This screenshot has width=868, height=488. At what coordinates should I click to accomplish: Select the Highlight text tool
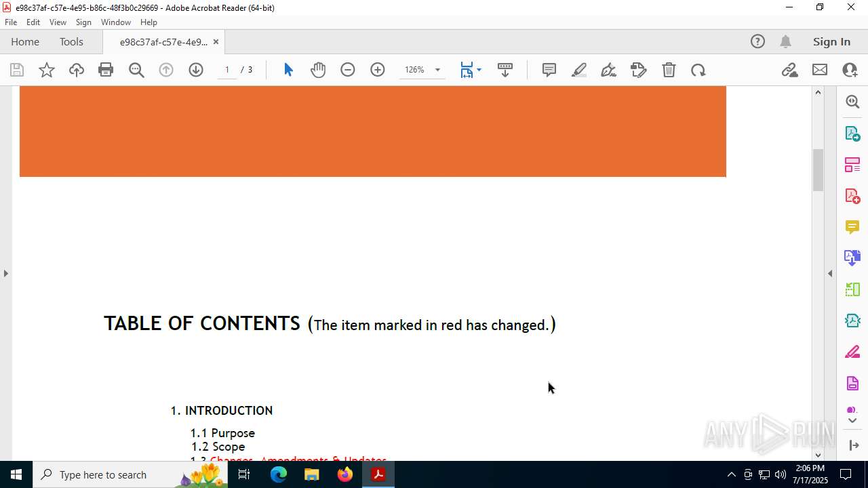pyautogui.click(x=579, y=70)
